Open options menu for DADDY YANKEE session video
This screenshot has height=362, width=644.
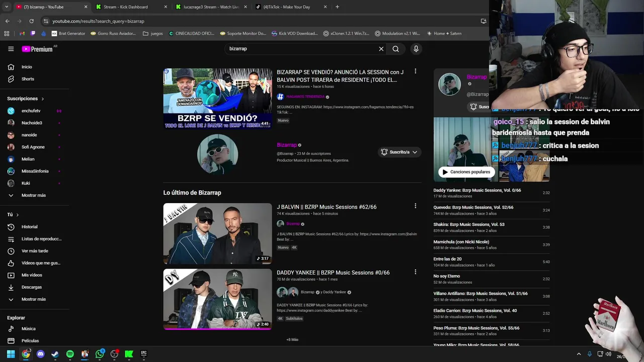pos(415,271)
